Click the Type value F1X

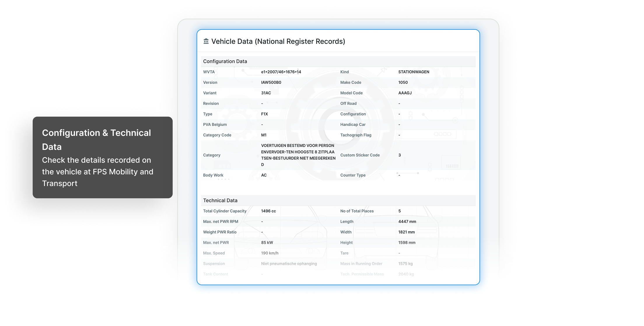click(264, 114)
